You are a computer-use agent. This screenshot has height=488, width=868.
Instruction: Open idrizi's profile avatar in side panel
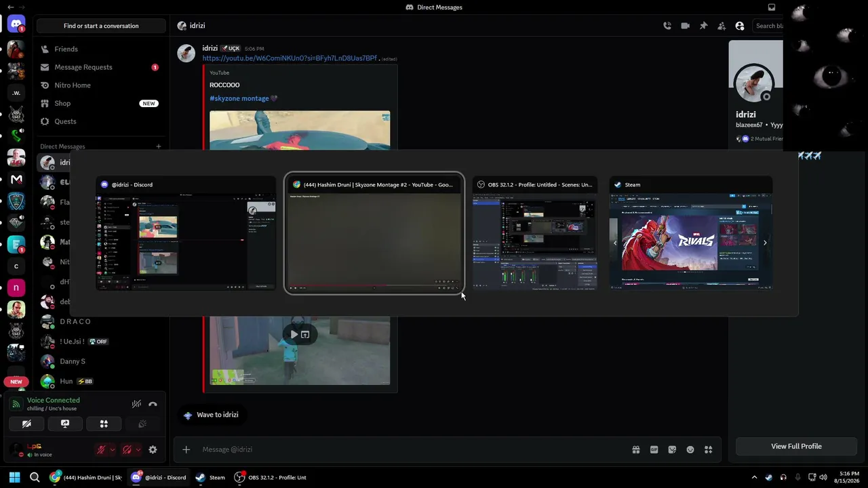click(x=754, y=83)
